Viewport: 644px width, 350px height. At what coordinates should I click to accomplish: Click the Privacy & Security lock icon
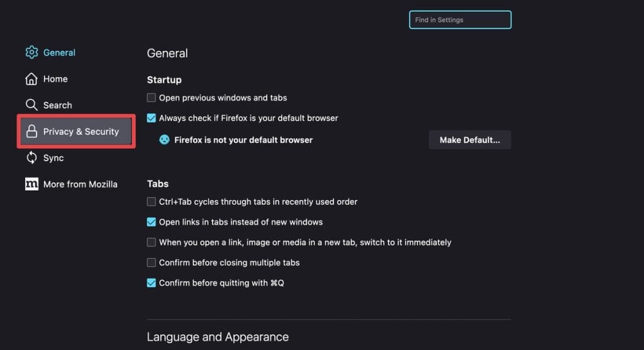[31, 132]
